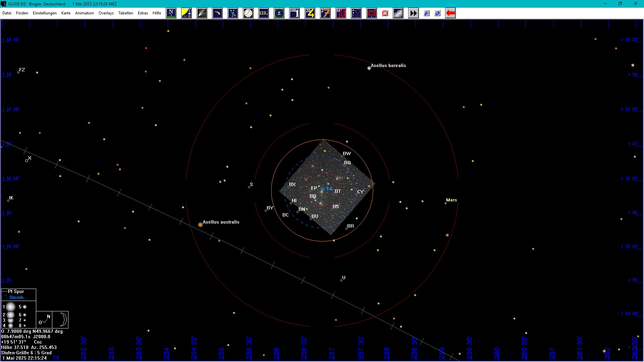Click the zenith 'Z' toolbar icon
Image resolution: width=644 pixels, height=362 pixels.
click(279, 13)
